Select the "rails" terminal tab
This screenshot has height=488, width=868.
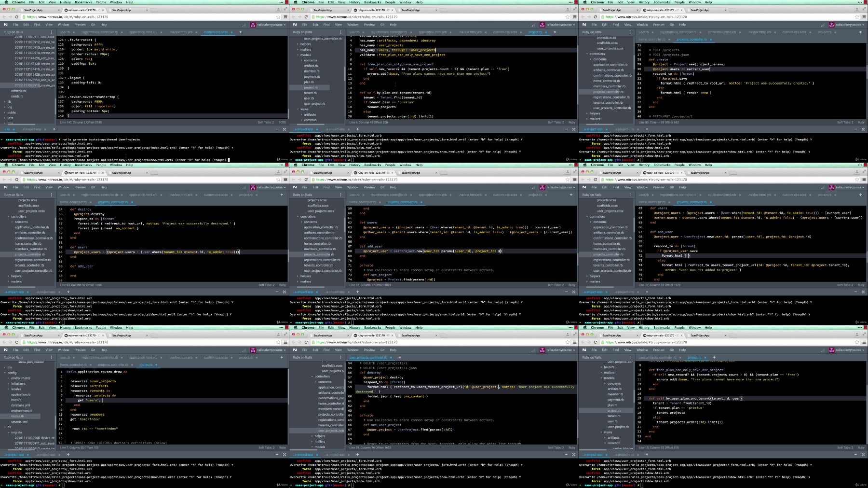(x=7, y=129)
